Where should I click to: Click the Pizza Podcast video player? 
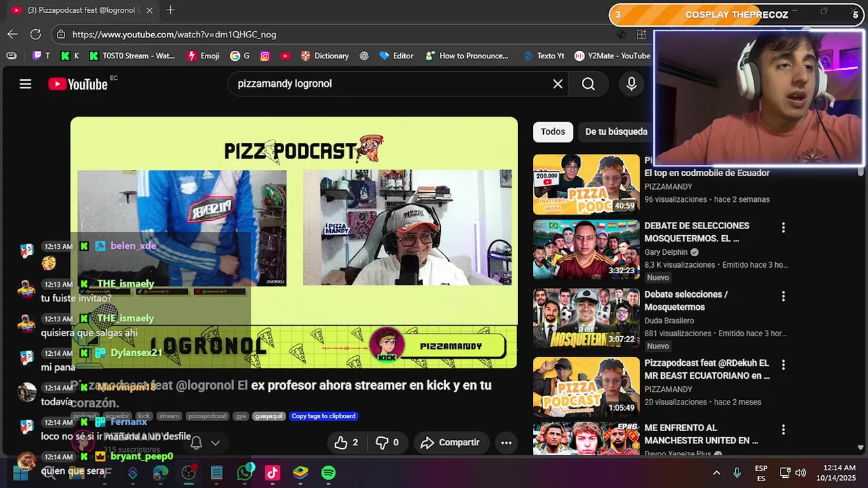[294, 243]
